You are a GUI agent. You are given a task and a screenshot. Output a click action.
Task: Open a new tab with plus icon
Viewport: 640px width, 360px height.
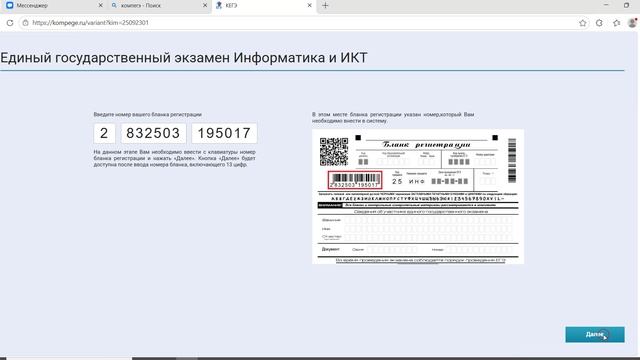click(x=325, y=5)
